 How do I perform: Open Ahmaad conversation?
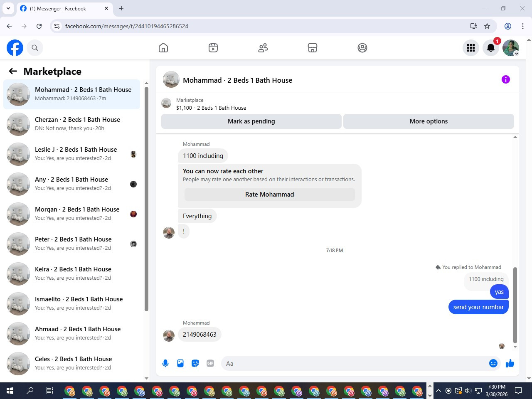(72, 334)
